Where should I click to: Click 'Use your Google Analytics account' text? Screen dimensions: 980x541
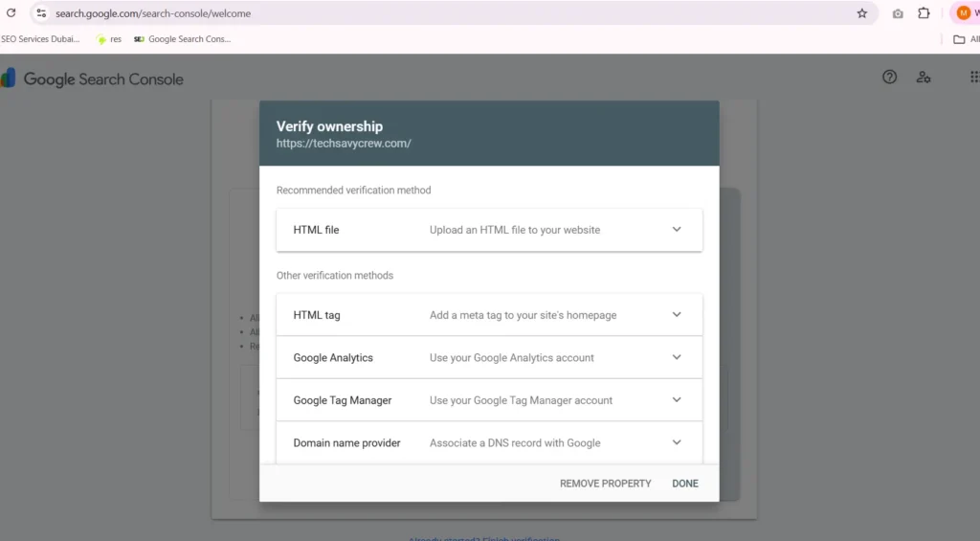tap(512, 357)
